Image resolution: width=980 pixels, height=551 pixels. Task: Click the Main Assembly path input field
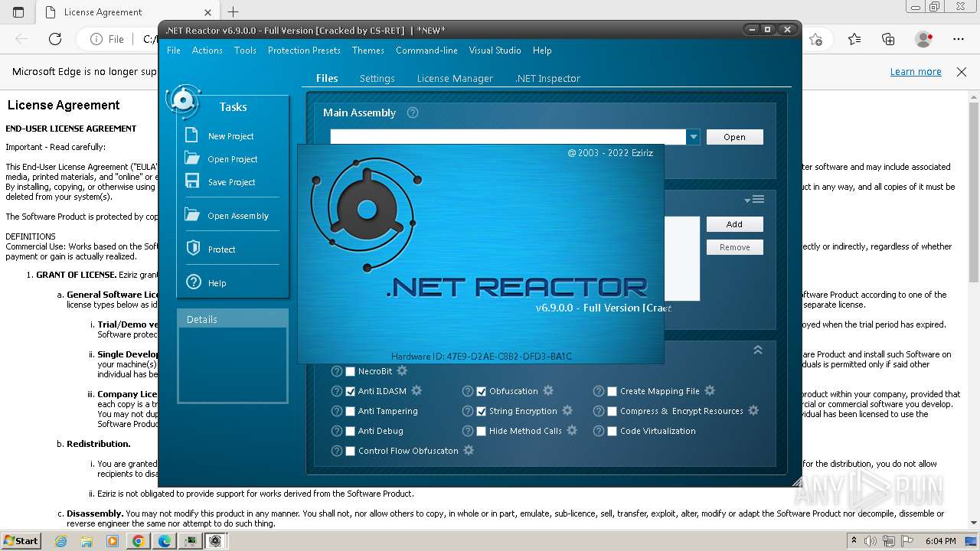[x=508, y=137]
